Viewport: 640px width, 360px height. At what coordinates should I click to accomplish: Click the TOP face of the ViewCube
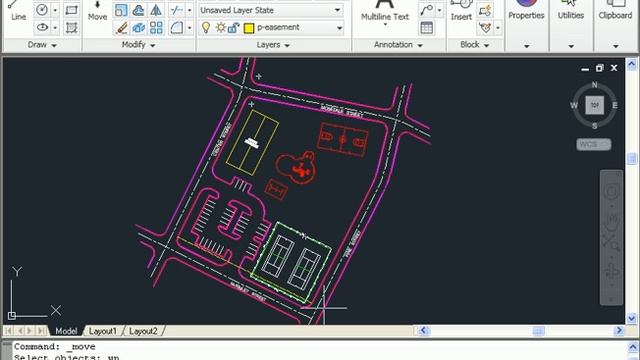(x=594, y=105)
